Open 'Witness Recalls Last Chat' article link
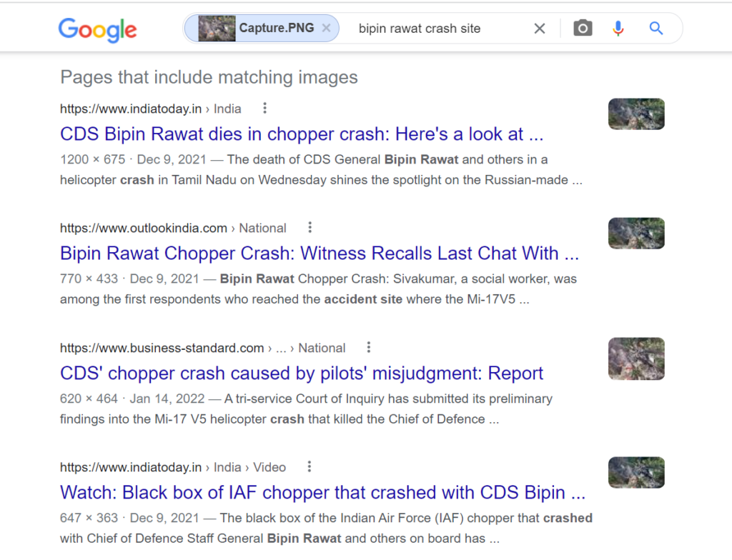Viewport: 732px width, 560px height. pyautogui.click(x=319, y=254)
